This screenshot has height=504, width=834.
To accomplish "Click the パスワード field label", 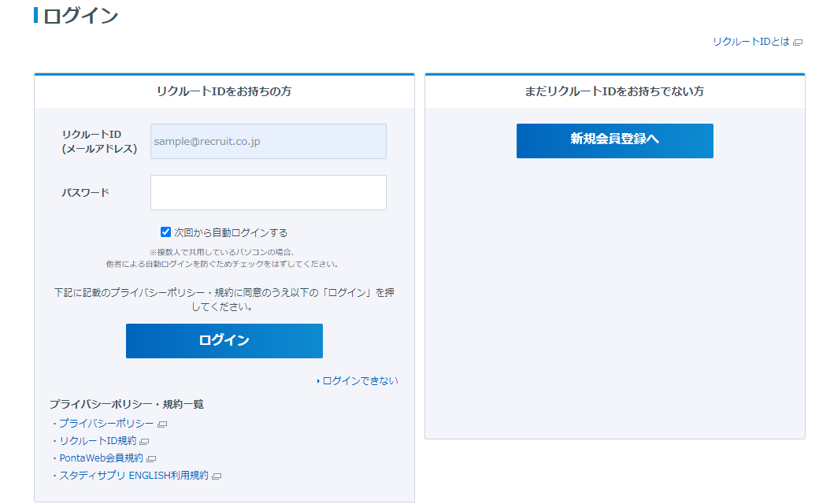I will [x=85, y=192].
